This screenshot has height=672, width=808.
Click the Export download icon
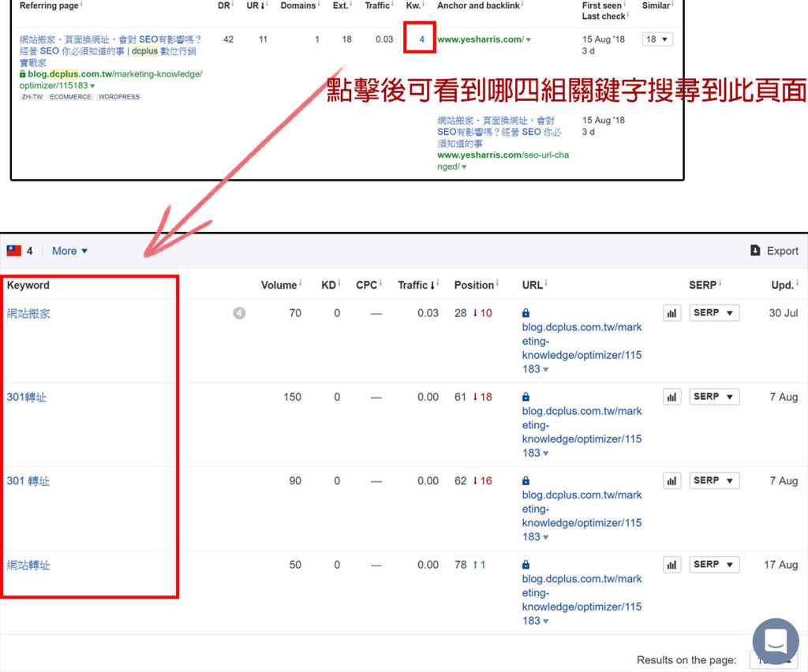pyautogui.click(x=755, y=251)
